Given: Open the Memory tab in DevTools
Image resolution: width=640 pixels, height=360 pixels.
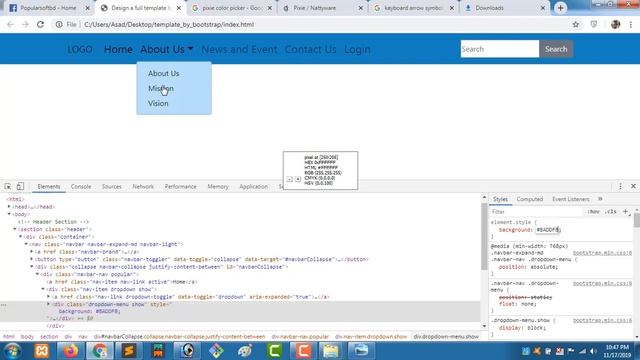Looking at the screenshot, I should [218, 187].
